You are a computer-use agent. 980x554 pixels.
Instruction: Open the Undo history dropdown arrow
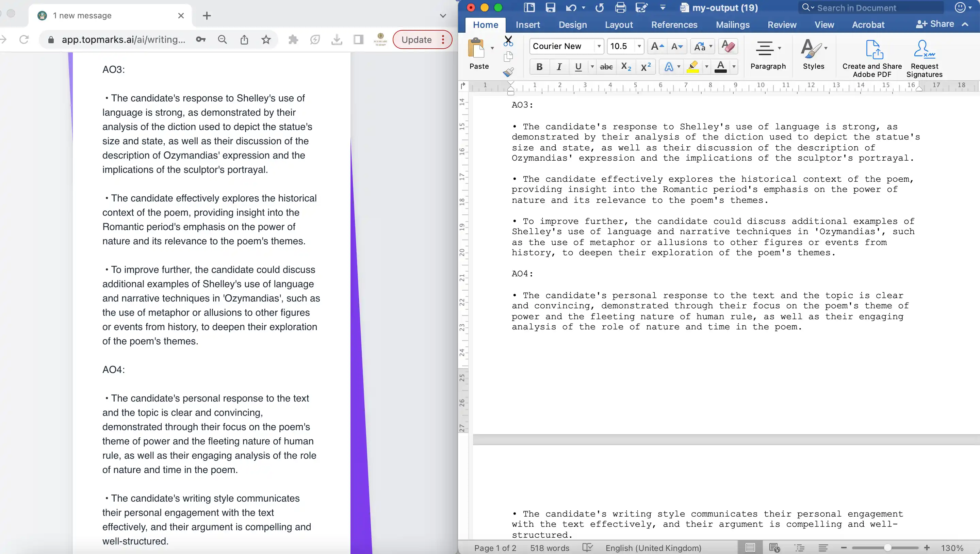pyautogui.click(x=583, y=8)
